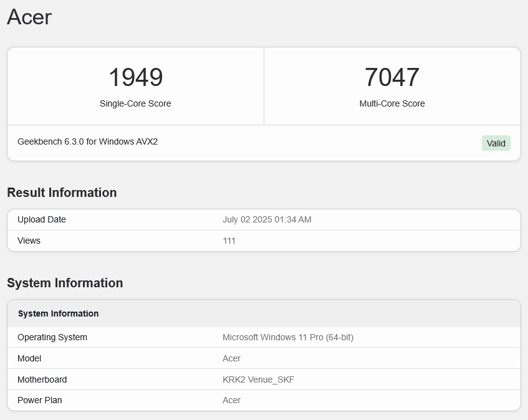Click the Single-Core Score label
The width and height of the screenshot is (528, 420).
point(135,103)
